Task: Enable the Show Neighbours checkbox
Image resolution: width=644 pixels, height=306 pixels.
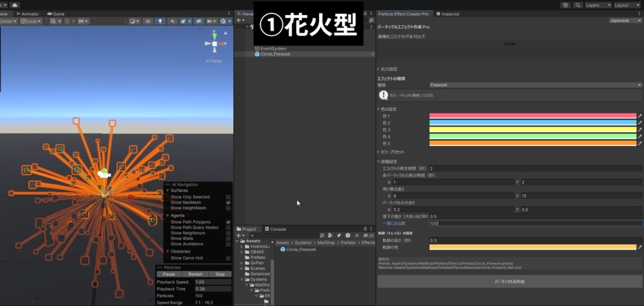Action: pyautogui.click(x=228, y=233)
